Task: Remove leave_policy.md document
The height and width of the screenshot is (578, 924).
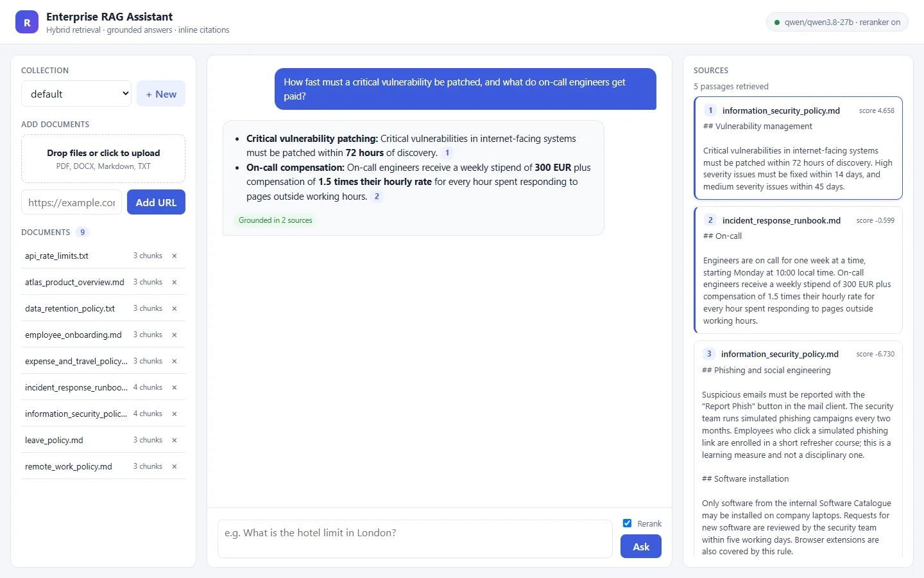Action: click(175, 440)
